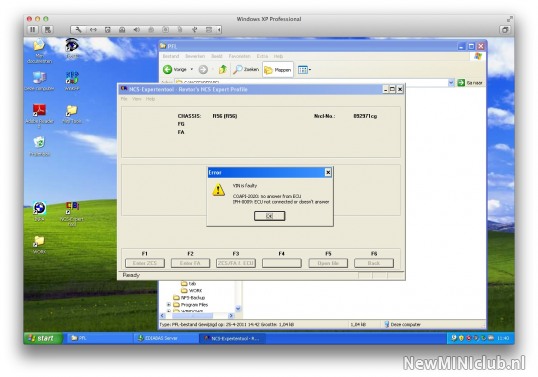The width and height of the screenshot is (538, 377).
Task: Open the eye-shaped desktop icon
Action: tap(72, 49)
